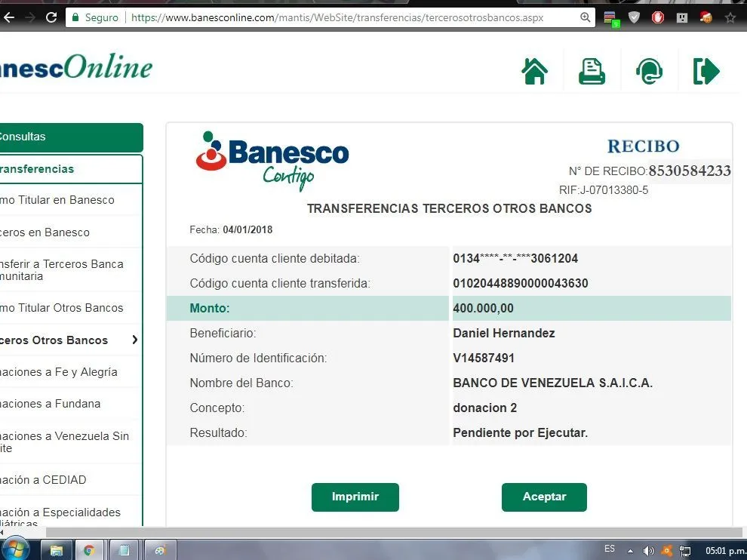Open the Transferencias menu section
The height and width of the screenshot is (560, 747).
[x=69, y=169]
